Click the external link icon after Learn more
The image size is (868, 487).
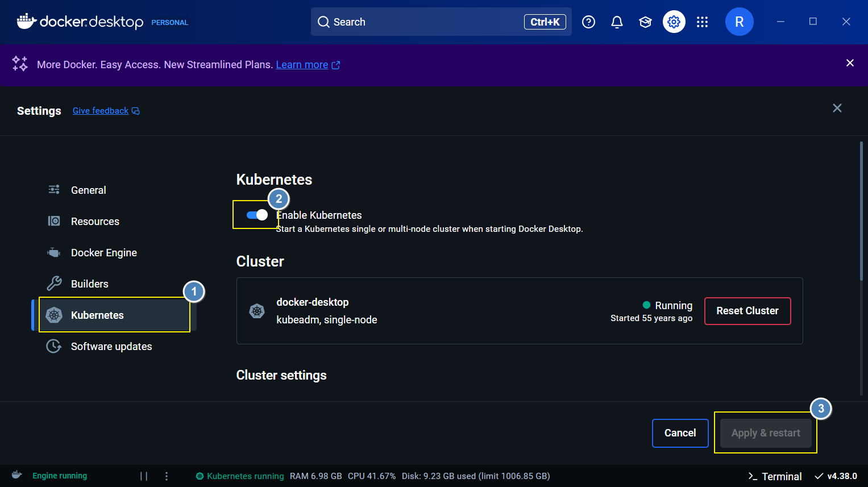[336, 65]
